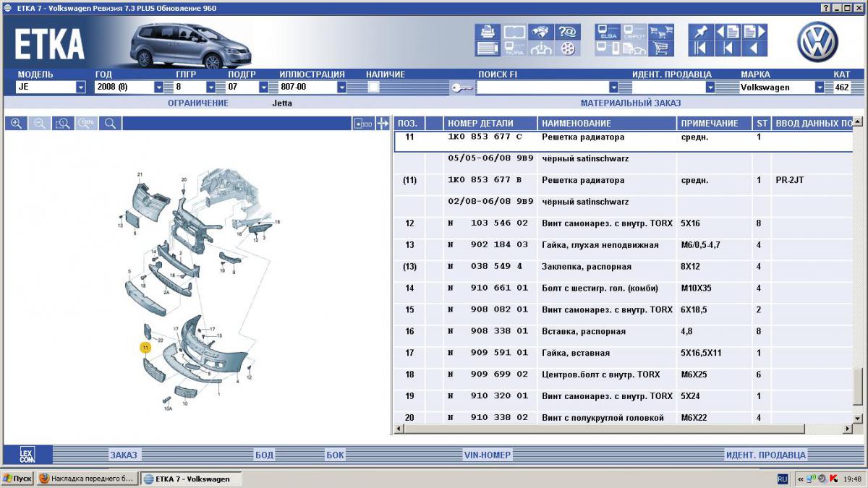Click the VIN-НОМЕР button
The image size is (868, 488).
pyautogui.click(x=488, y=455)
